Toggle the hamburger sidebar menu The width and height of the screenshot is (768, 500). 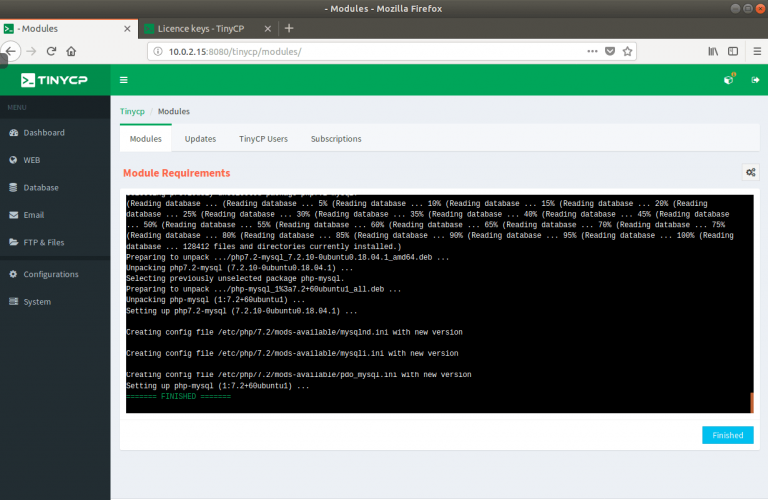[x=124, y=80]
